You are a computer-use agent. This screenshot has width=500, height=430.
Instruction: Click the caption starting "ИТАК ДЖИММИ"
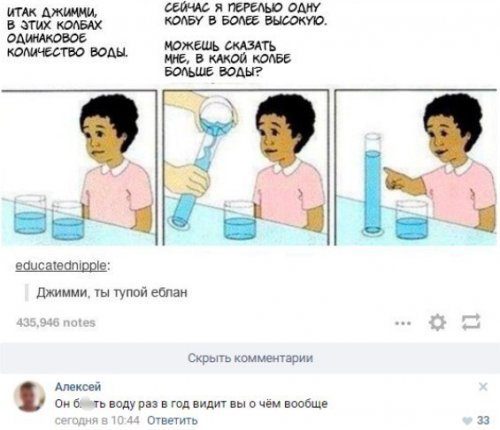click(x=68, y=33)
